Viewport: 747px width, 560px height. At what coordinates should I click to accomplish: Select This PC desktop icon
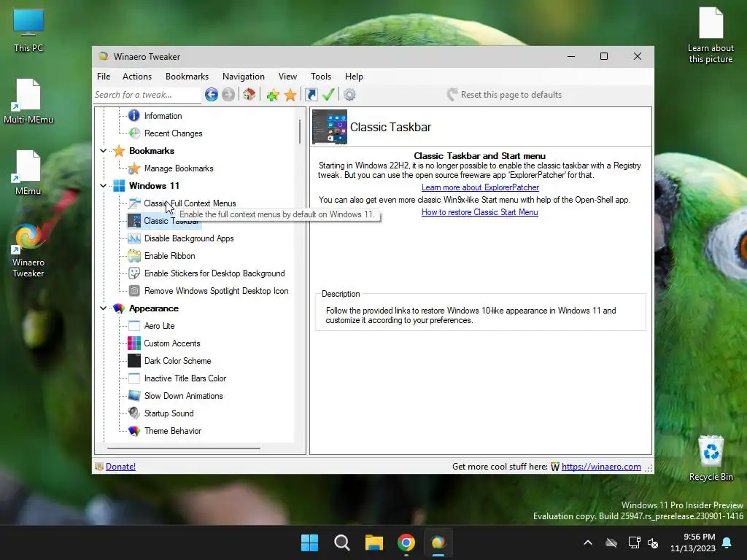(28, 31)
